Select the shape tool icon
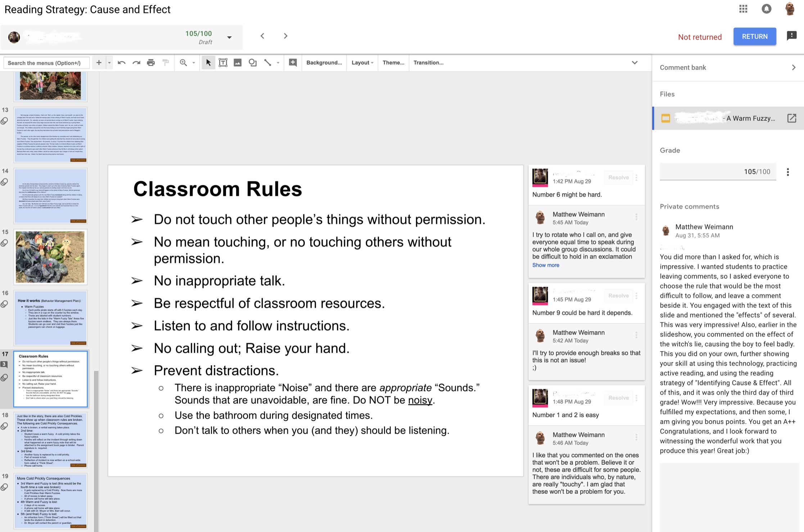804x532 pixels. click(253, 63)
